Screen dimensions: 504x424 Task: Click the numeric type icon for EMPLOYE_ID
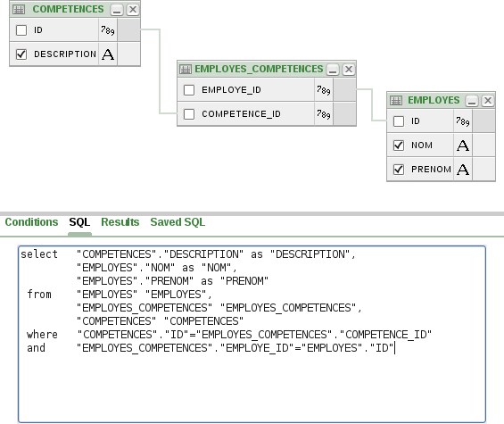[323, 90]
